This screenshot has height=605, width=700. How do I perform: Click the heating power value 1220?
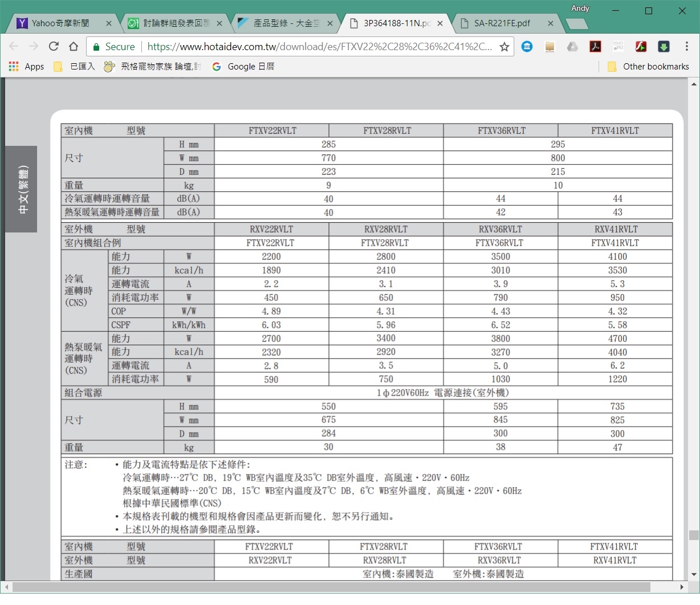pyautogui.click(x=617, y=379)
